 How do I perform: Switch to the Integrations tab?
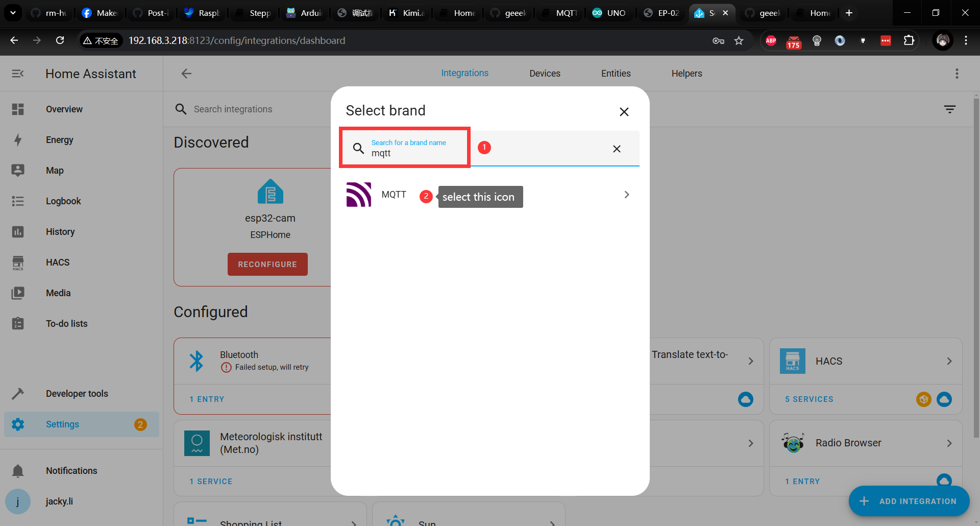(464, 73)
